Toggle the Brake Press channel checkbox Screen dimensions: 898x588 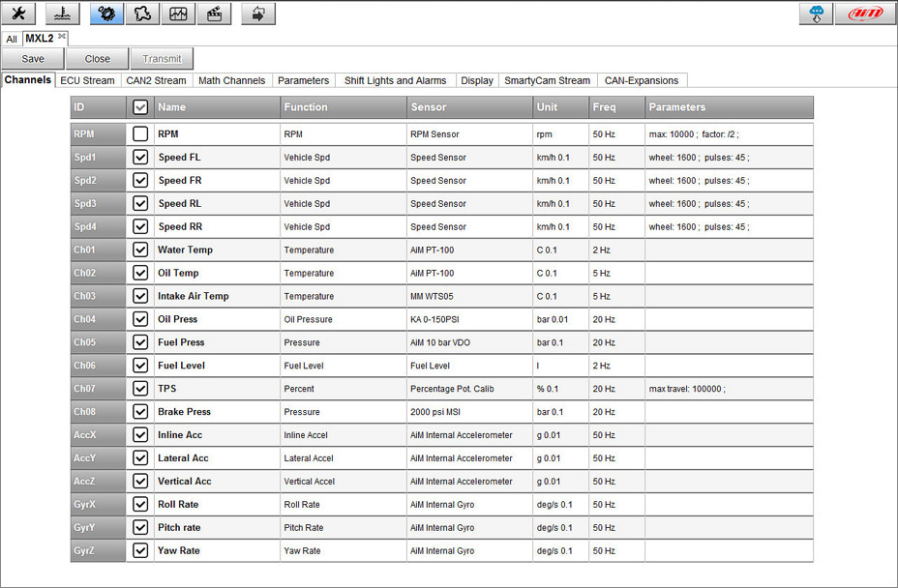point(140,412)
